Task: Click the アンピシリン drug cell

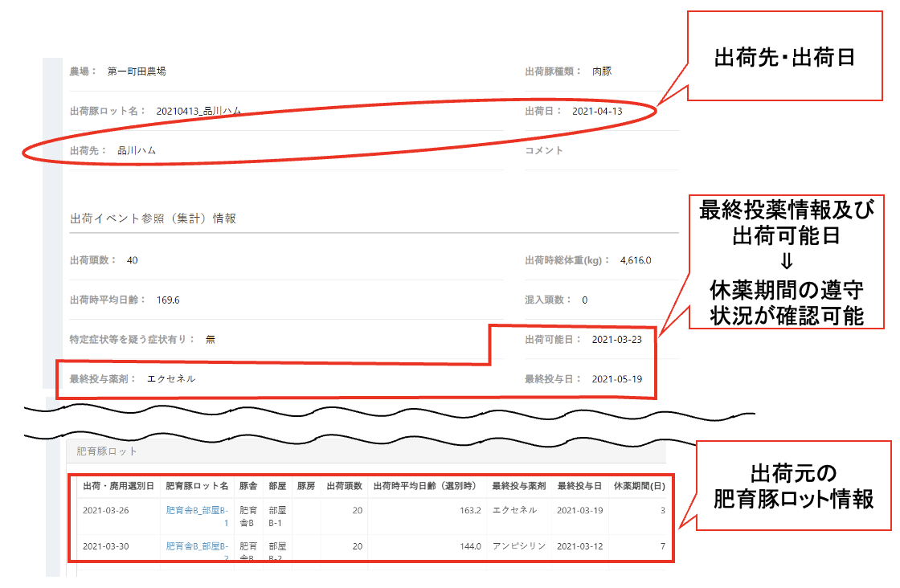Action: [x=519, y=546]
